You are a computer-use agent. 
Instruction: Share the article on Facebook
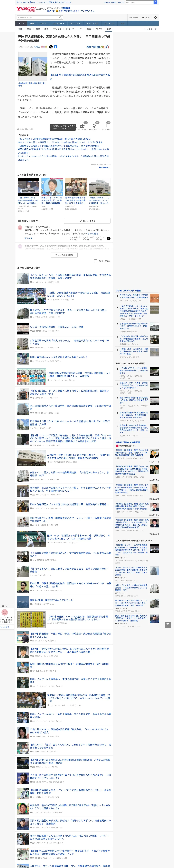coord(55,47)
